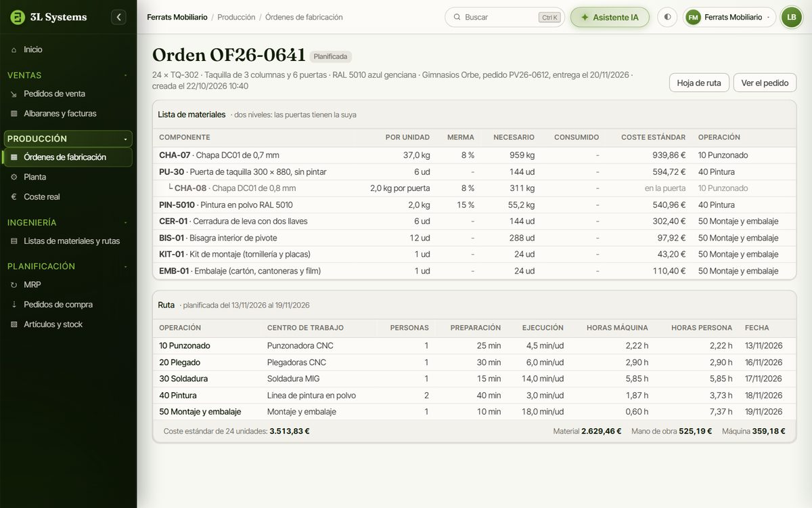The width and height of the screenshot is (812, 508).
Task: Click the 10 Punzonado route operation
Action: [x=185, y=345]
